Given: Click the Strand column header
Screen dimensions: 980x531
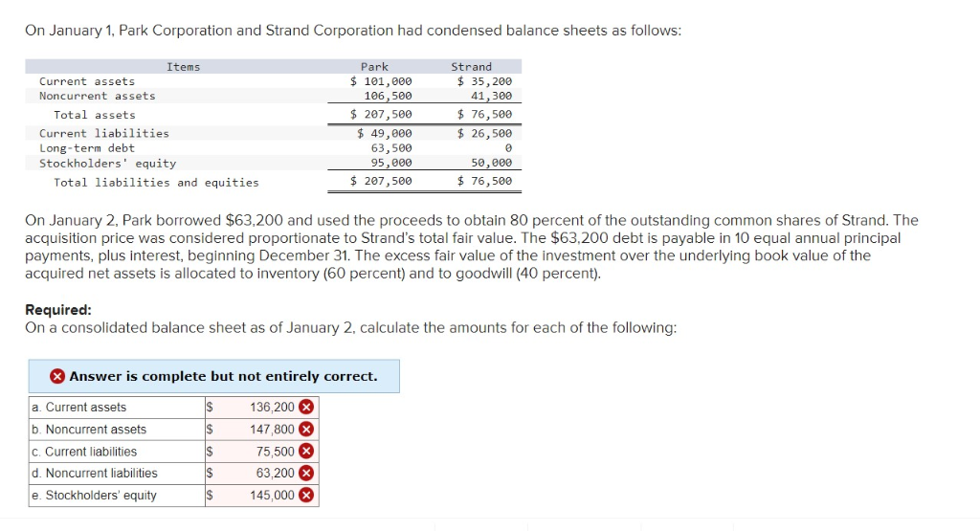Looking at the screenshot, I should (471, 67).
